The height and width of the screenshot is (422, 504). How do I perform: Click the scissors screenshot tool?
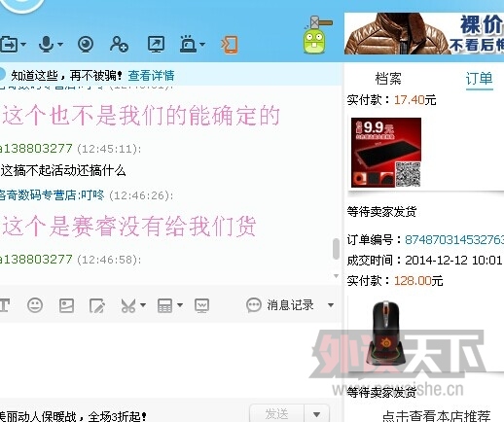[x=128, y=305]
